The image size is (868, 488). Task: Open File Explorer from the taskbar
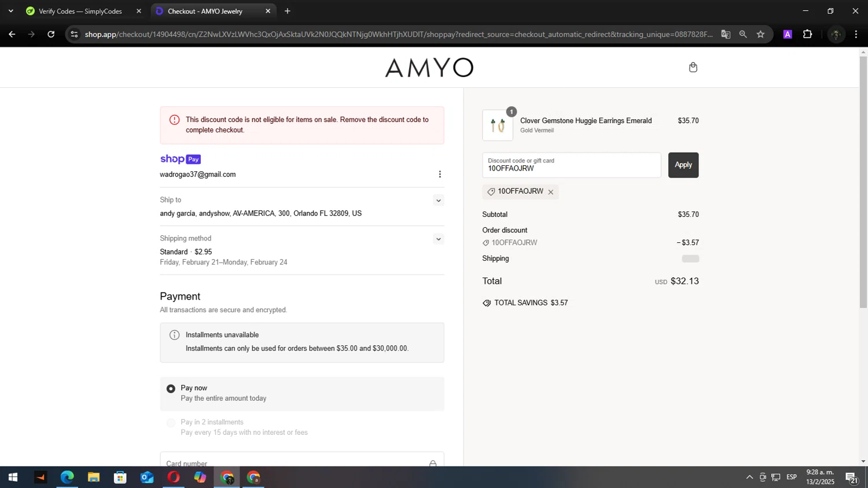pyautogui.click(x=94, y=478)
